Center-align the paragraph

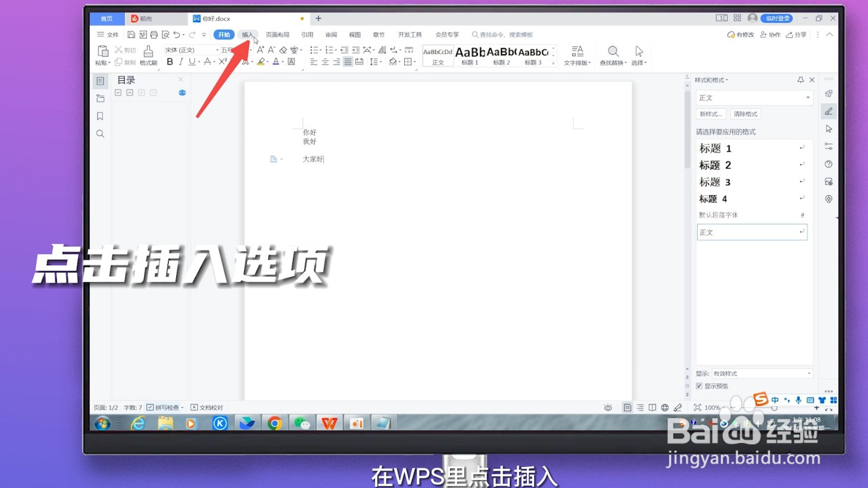(325, 62)
